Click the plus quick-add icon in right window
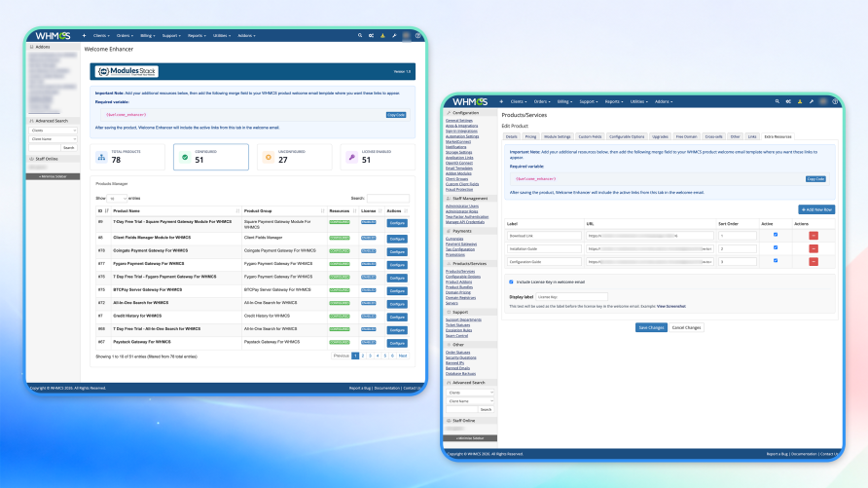Screen dimensions: 868x488 pyautogui.click(x=501, y=101)
